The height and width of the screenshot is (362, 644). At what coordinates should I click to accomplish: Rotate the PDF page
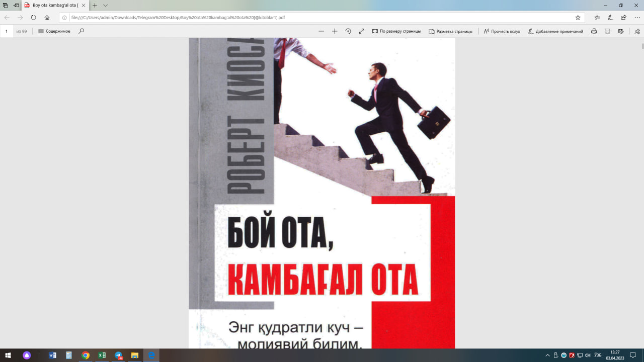[348, 31]
